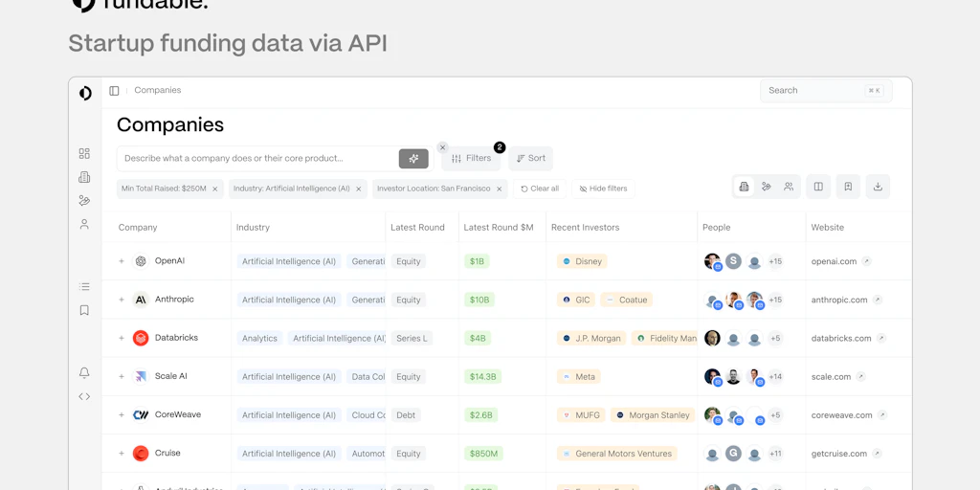Open the coreweave.com external link arrow
This screenshot has width=980, height=490.
[x=881, y=415]
